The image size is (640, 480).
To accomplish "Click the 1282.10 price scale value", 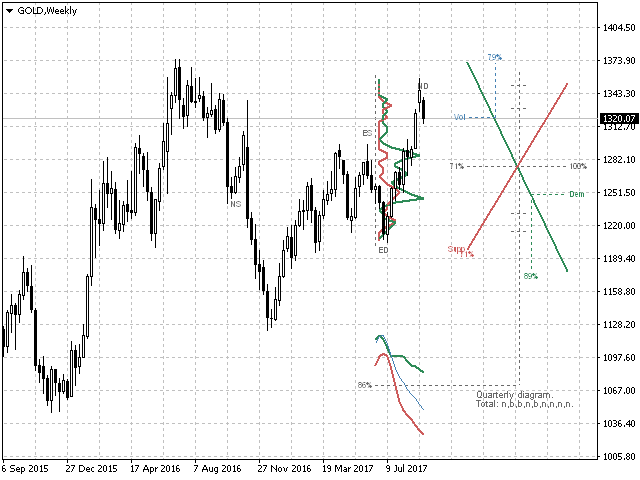I will pos(619,160).
